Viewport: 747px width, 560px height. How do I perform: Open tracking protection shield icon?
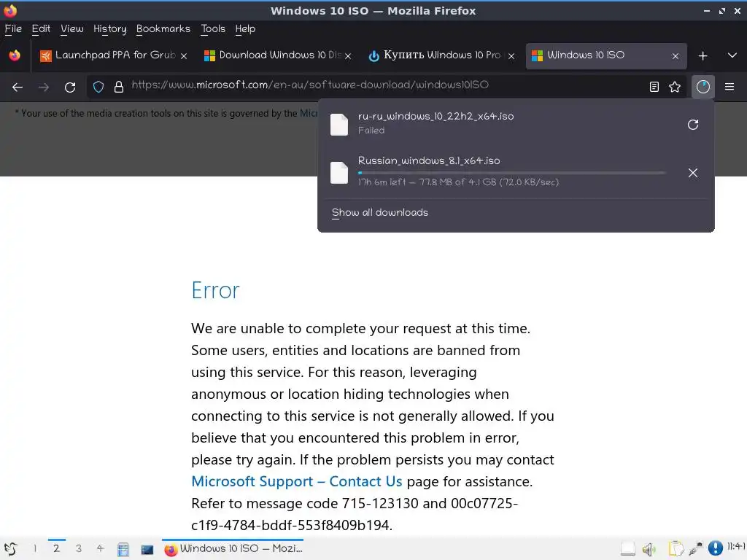point(98,87)
